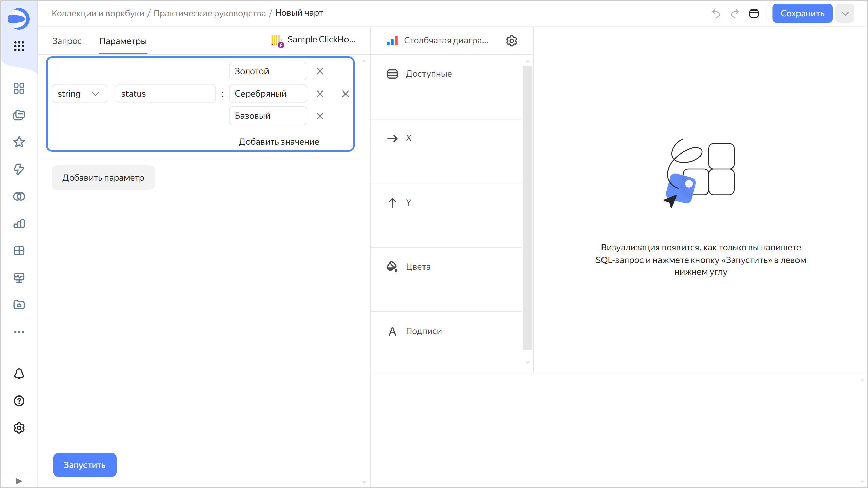Expand the Save options dropdown arrow

(x=845, y=14)
